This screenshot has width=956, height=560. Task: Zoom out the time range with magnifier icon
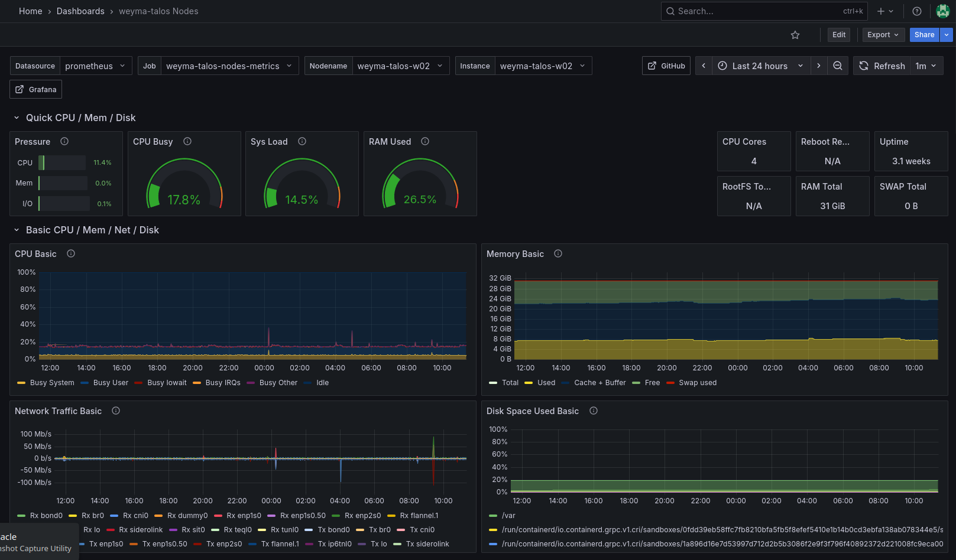point(837,66)
